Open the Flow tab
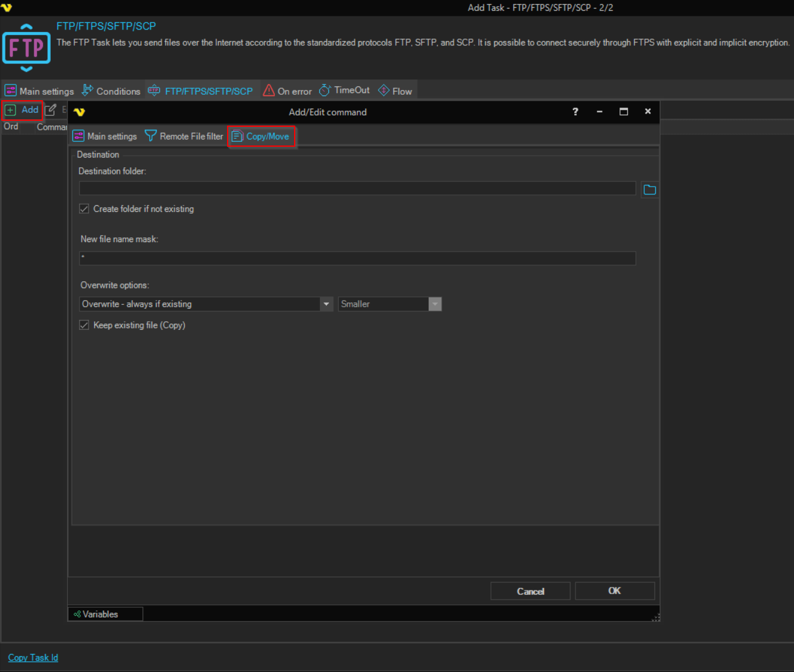The image size is (794, 672). (x=395, y=91)
